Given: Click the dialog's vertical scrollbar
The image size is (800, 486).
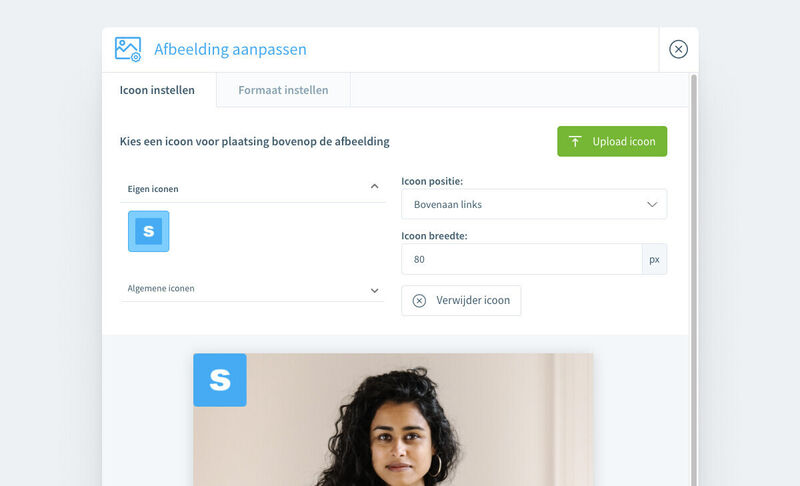Looking at the screenshot, I should tap(693, 280).
